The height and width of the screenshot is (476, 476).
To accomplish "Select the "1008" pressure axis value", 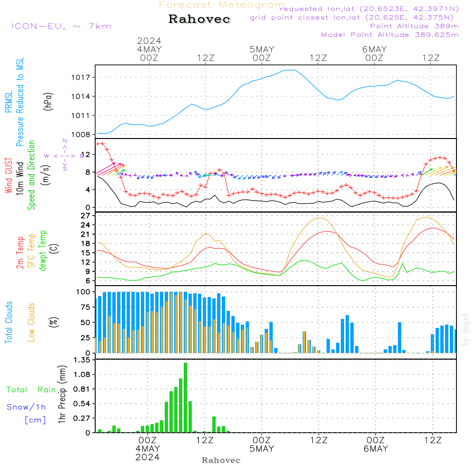I will (81, 135).
